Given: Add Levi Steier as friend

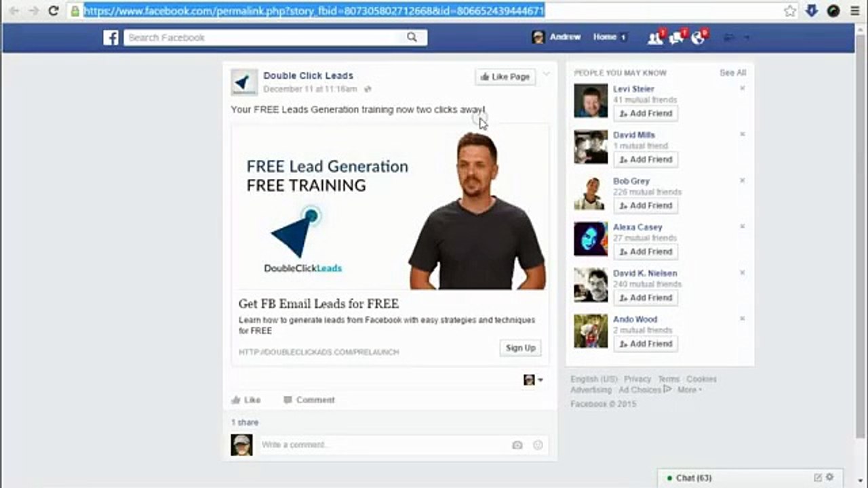Looking at the screenshot, I should pyautogui.click(x=646, y=113).
